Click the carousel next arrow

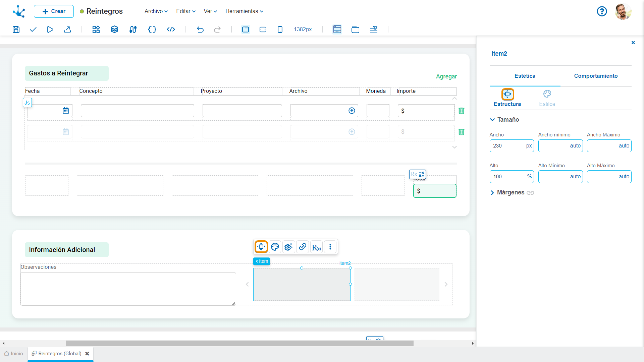coord(446,284)
